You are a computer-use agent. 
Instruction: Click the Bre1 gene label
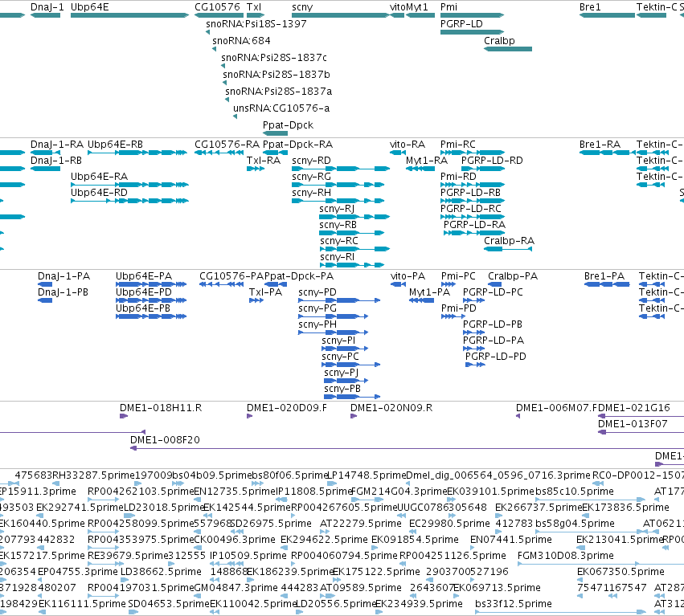tap(590, 7)
